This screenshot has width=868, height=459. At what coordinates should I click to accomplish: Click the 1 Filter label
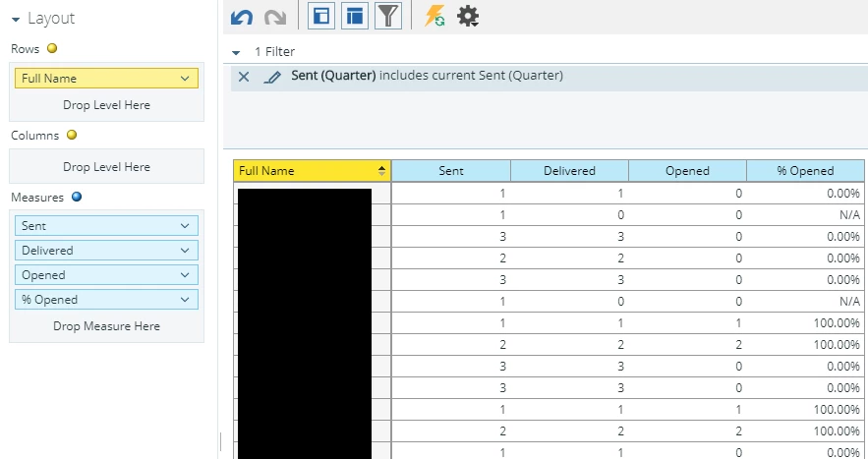[274, 52]
